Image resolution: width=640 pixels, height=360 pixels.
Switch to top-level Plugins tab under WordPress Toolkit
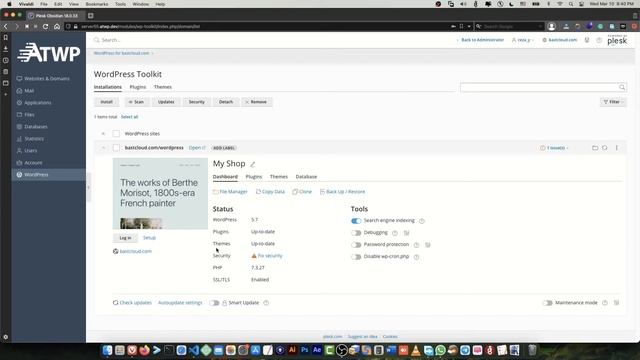pyautogui.click(x=138, y=87)
